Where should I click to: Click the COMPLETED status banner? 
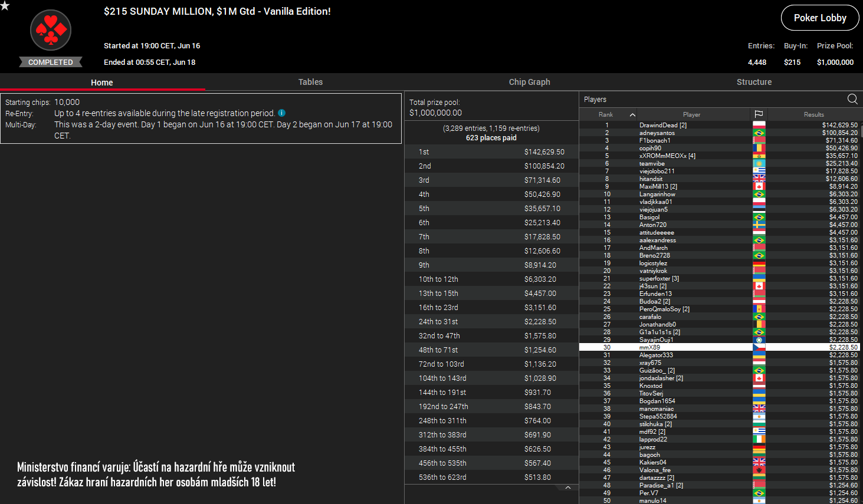pos(50,62)
